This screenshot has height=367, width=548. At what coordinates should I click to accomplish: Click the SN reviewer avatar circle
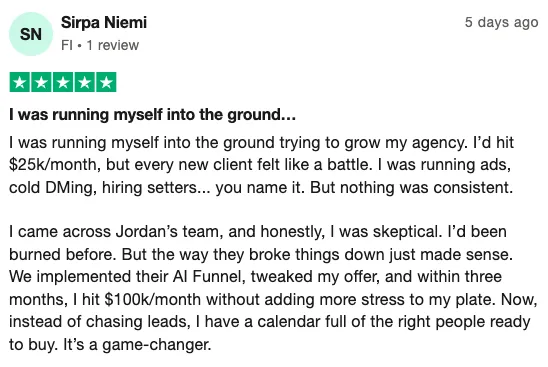coord(31,34)
